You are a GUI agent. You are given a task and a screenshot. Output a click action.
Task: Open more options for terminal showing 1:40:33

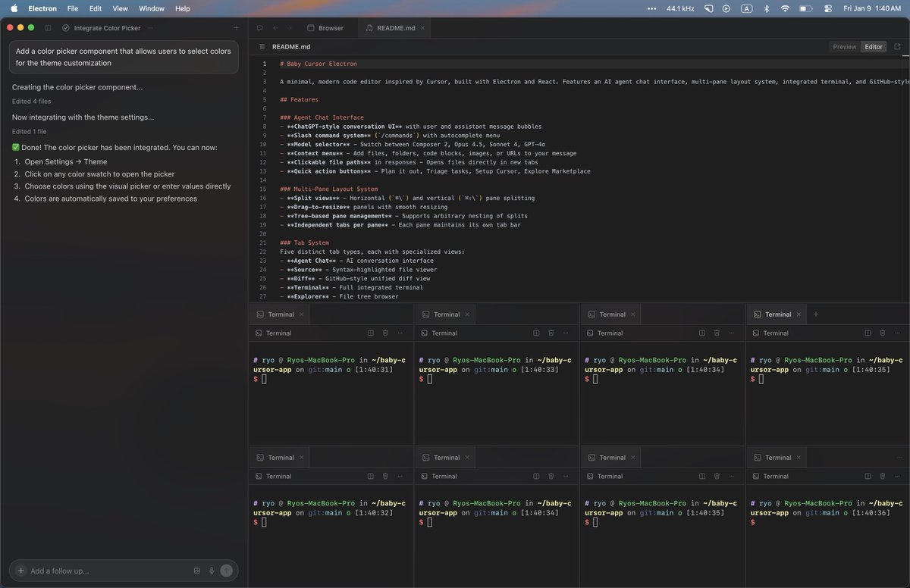pyautogui.click(x=566, y=333)
